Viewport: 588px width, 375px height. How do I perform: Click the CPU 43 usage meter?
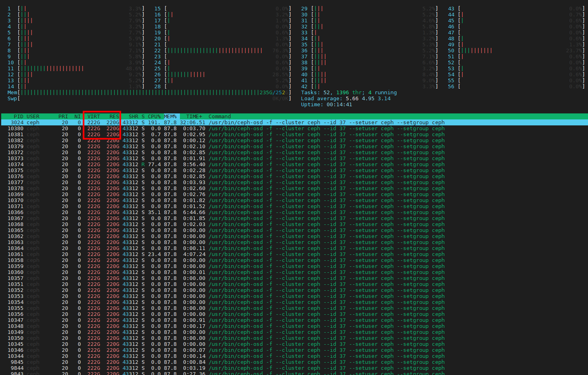pyautogui.click(x=516, y=9)
